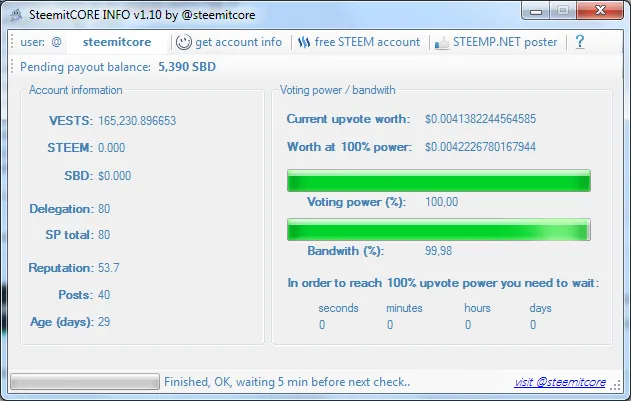This screenshot has width=631, height=401.
Task: Click the 'Pending payout balance:' label
Action: (x=85, y=67)
